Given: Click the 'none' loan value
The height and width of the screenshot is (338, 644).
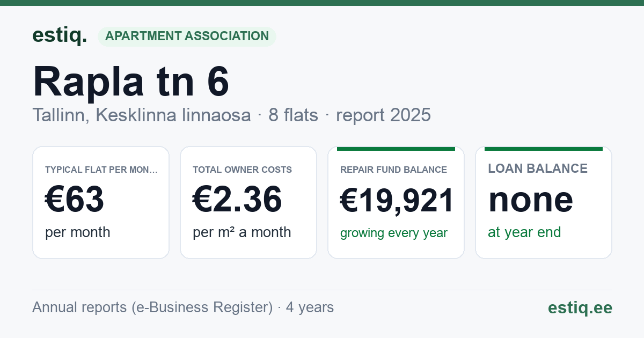Looking at the screenshot, I should tap(531, 200).
